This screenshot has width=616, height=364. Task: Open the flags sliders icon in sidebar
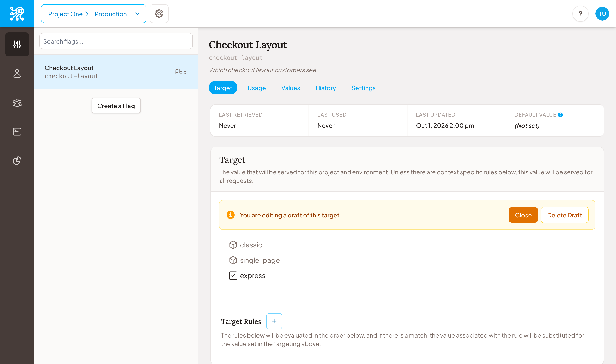click(17, 44)
